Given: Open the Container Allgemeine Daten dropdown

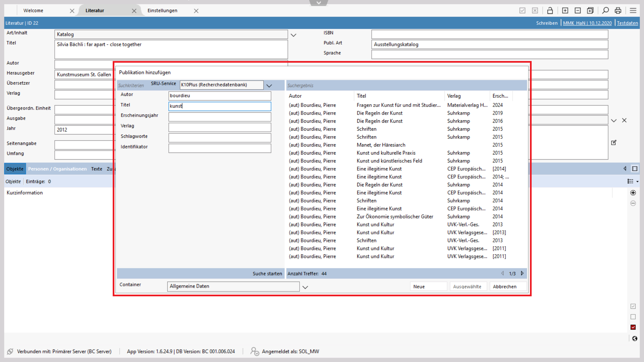Looking at the screenshot, I should tap(305, 287).
